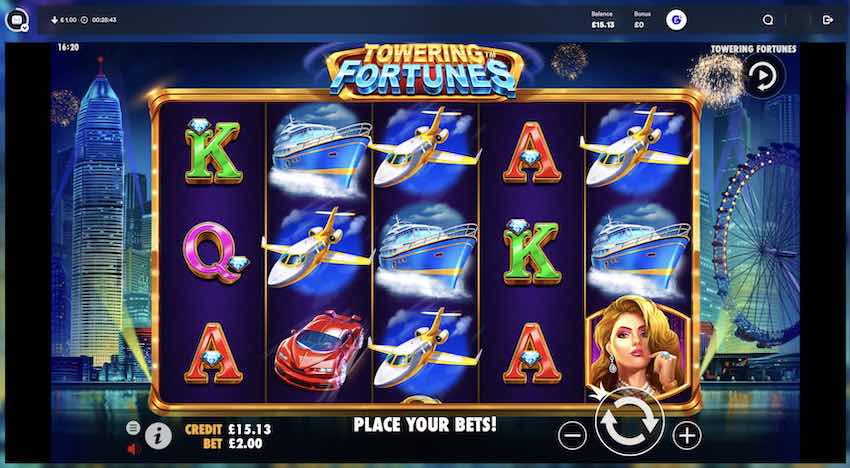Click the Bonus £0 display

[639, 20]
